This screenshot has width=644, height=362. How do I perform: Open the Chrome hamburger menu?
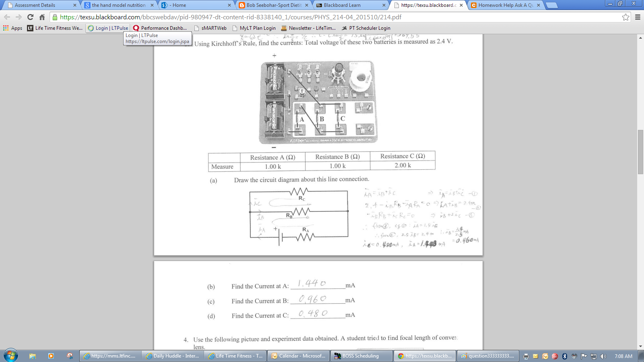638,17
